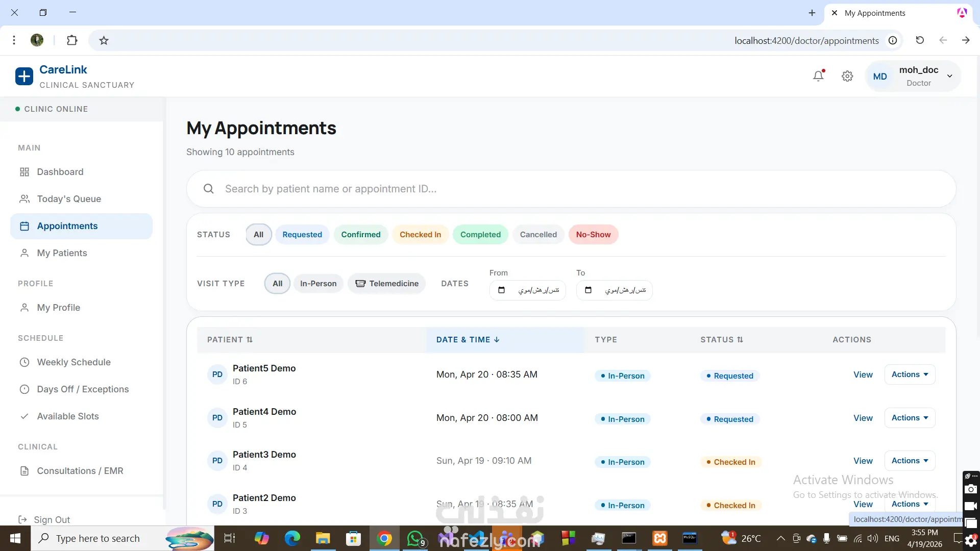Open Actions dropdown for Patient4 Demo
This screenshot has height=551, width=980.
pyautogui.click(x=910, y=418)
